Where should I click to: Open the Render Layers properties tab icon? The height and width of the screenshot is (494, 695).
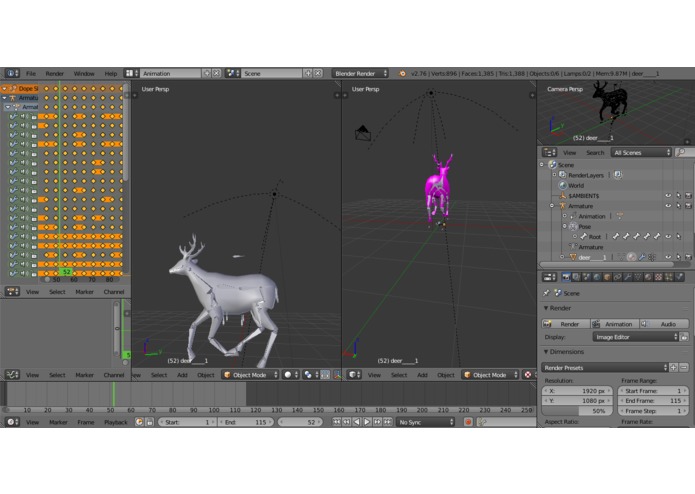click(576, 277)
